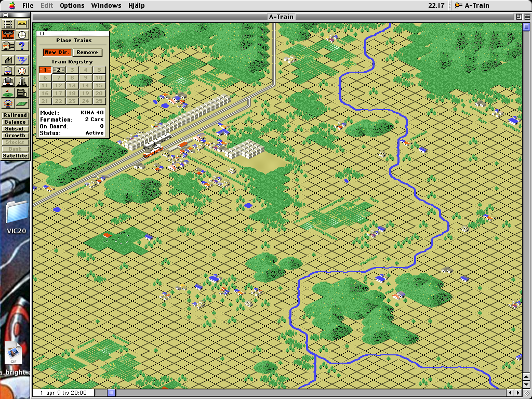Select the lay track tool icon

coord(8,24)
